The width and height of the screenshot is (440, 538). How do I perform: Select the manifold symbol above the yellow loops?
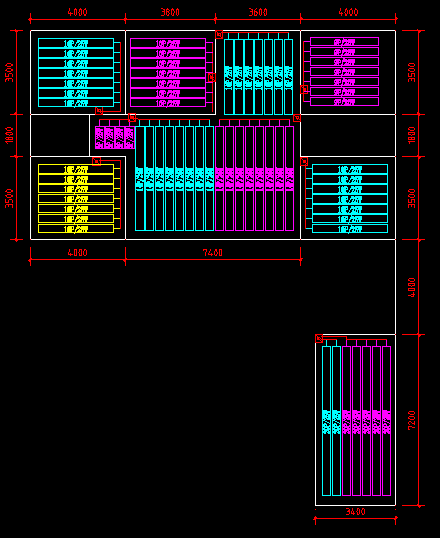tap(97, 161)
